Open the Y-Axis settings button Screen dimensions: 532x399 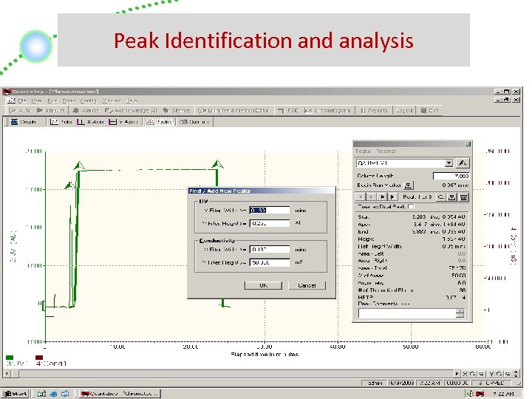pos(123,122)
